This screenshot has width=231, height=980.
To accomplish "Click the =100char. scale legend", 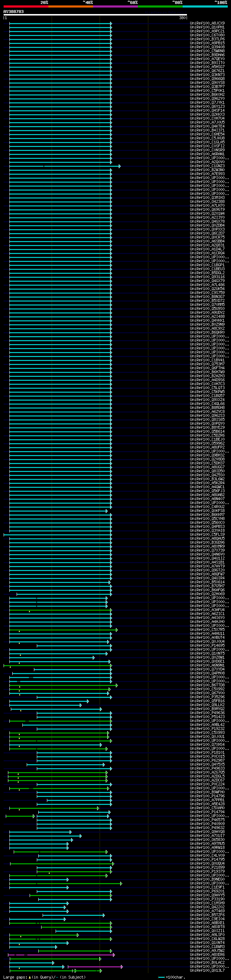I will coord(171,977).
